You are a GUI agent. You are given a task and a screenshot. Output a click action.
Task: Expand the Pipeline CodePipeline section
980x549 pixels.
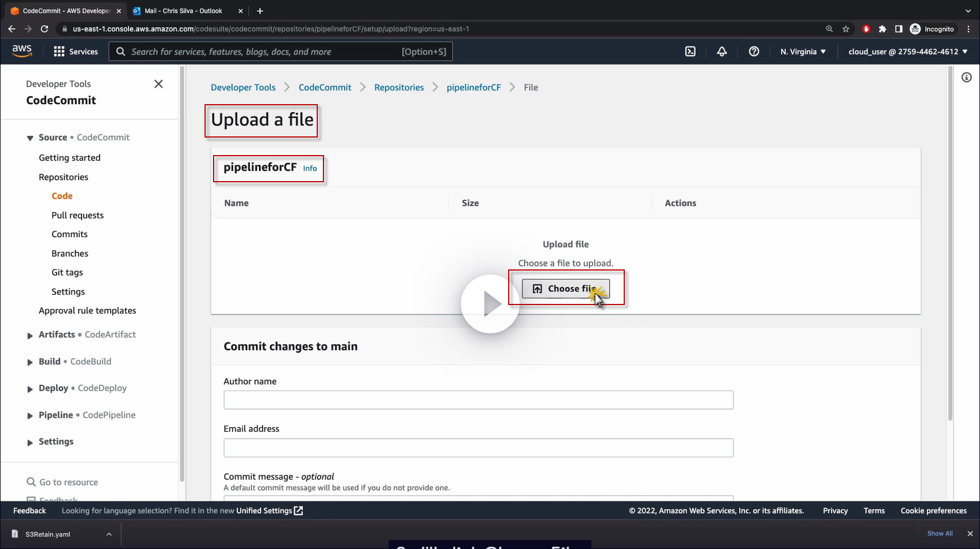tap(30, 416)
